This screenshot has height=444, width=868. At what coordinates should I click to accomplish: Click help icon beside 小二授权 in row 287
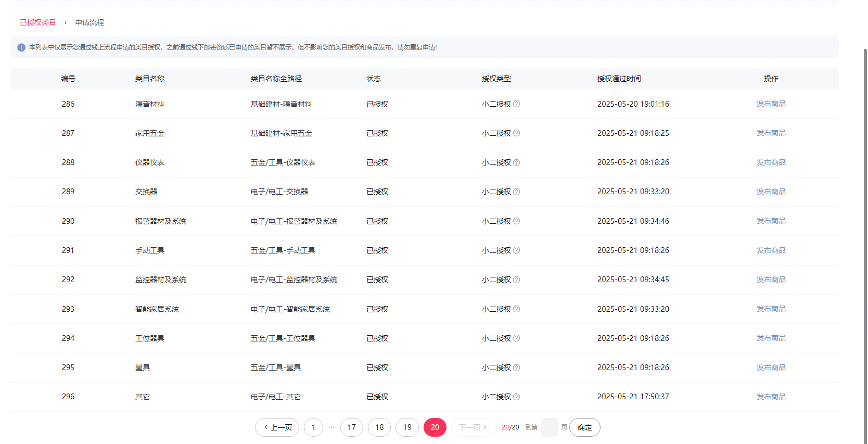coord(516,133)
